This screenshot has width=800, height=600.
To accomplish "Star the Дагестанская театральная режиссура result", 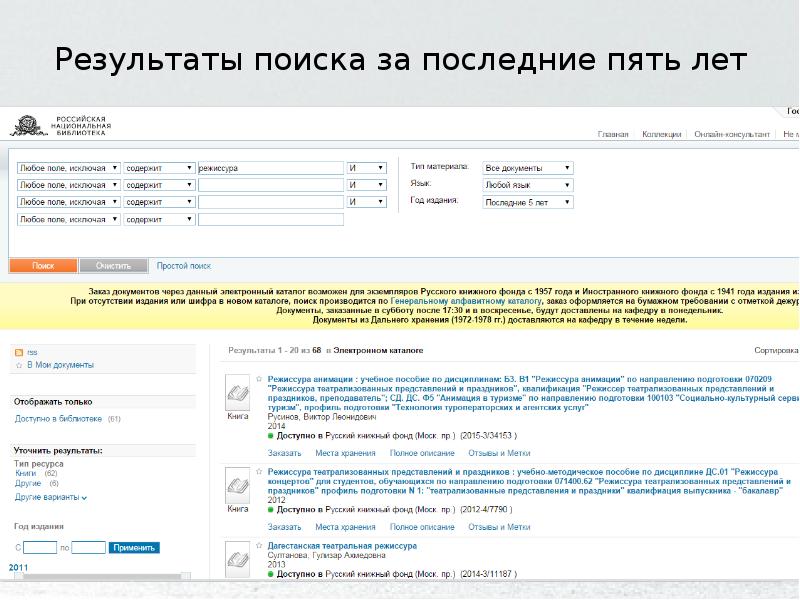I will click(260, 546).
